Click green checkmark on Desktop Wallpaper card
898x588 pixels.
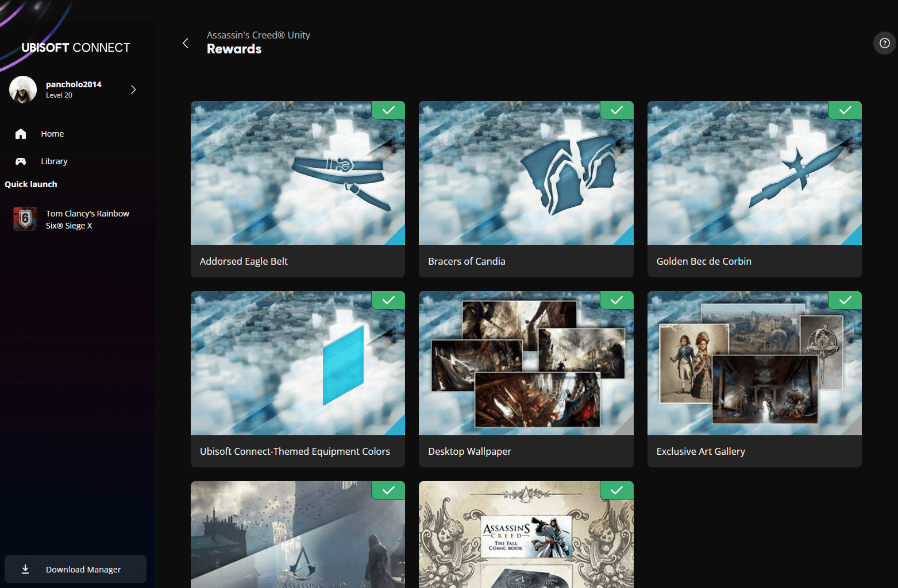click(x=616, y=300)
